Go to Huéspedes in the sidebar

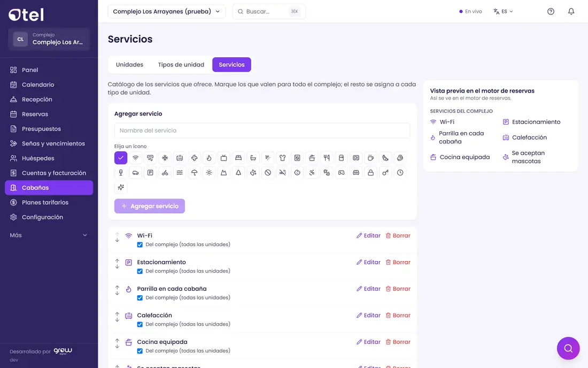tap(49, 158)
